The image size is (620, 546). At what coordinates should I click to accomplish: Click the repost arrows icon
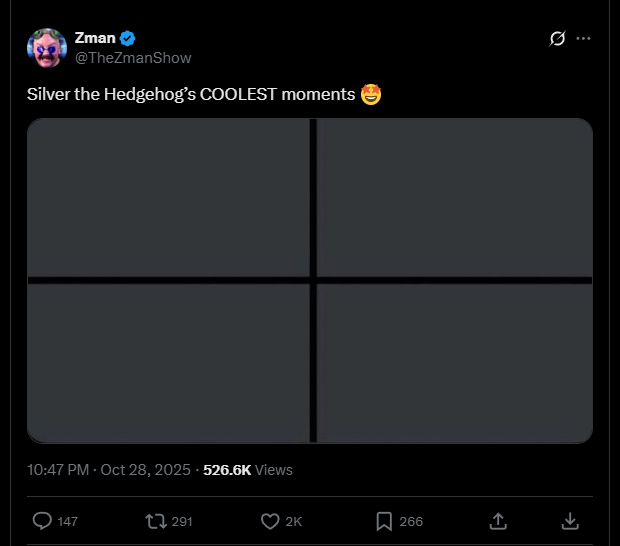pos(156,521)
